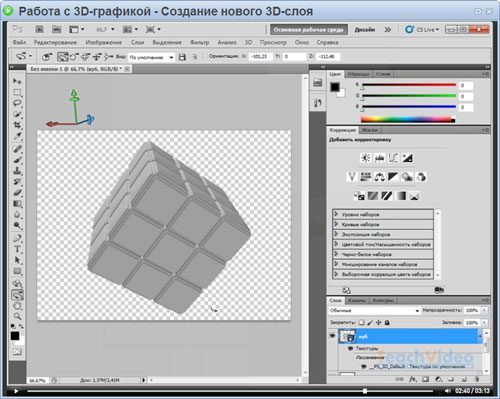
Task: Click the Brightness/Contrast adjustment icon
Action: click(x=366, y=158)
